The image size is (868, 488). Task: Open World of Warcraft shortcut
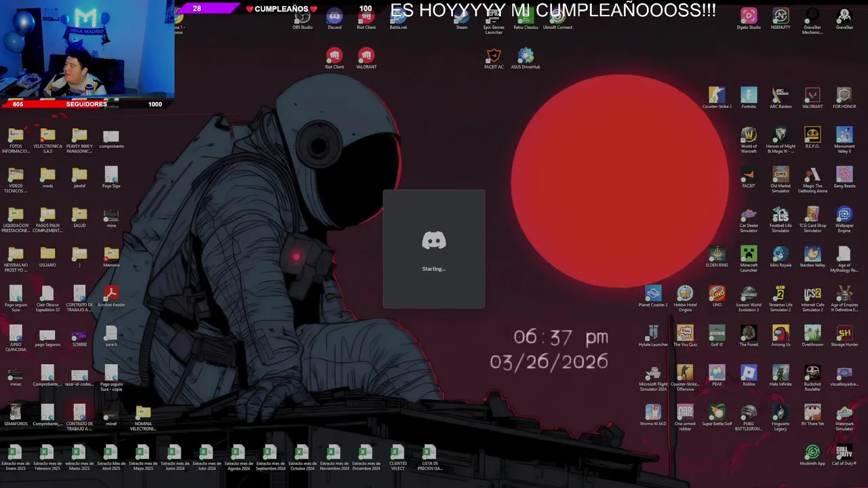point(749,139)
